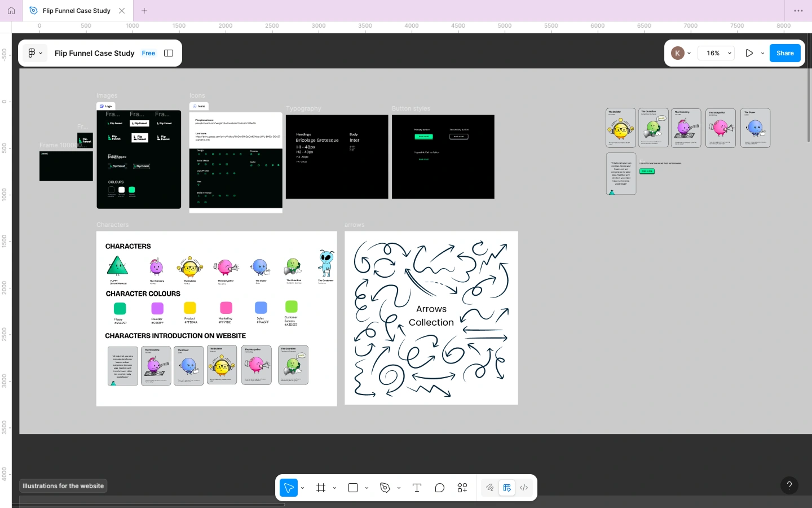Image resolution: width=812 pixels, height=508 pixels.
Task: Select the green Flippy color swatch on the Characters frame
Action: point(120,309)
